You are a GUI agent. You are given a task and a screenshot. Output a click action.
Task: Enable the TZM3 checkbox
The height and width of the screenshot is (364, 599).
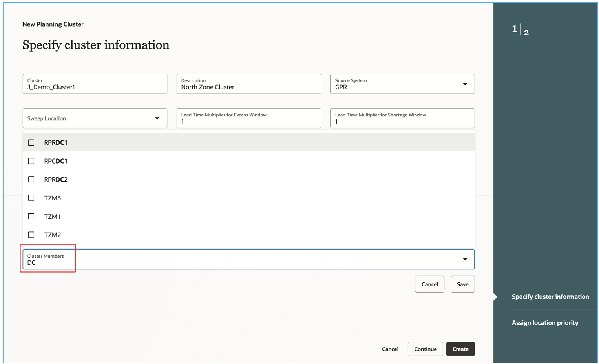point(31,198)
